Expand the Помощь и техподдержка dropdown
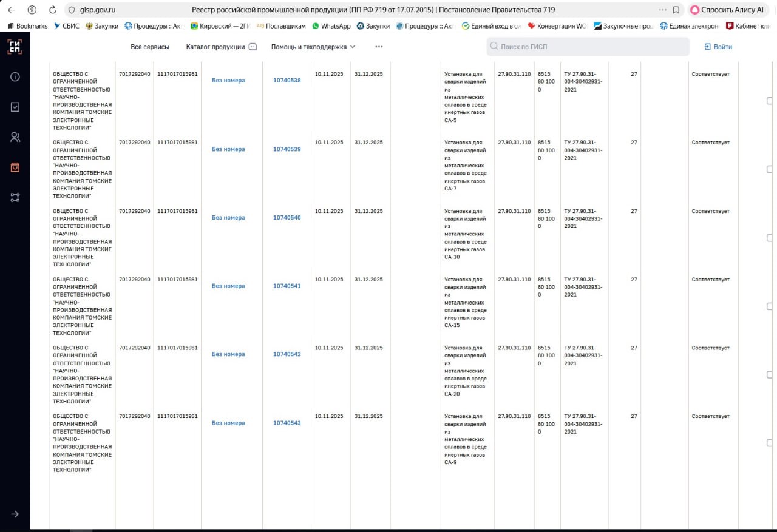 (313, 47)
